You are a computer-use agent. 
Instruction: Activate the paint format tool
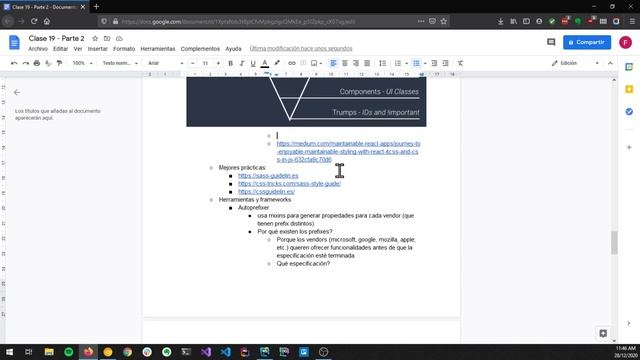[x=60, y=63]
